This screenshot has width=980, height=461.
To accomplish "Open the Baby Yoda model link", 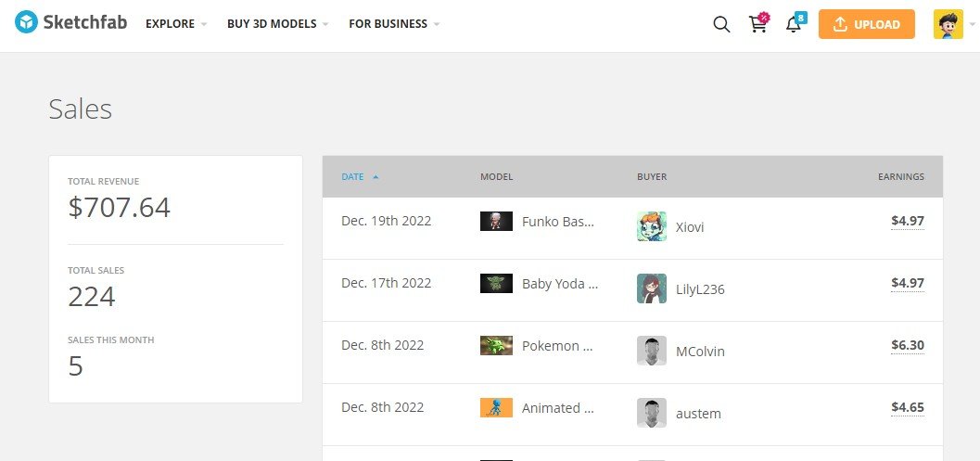I will point(560,284).
